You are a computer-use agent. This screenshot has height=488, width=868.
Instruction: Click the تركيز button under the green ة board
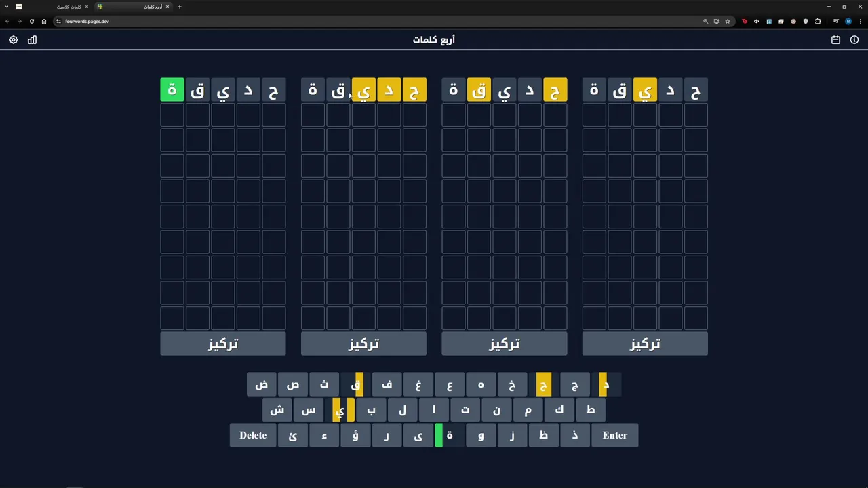point(223,344)
